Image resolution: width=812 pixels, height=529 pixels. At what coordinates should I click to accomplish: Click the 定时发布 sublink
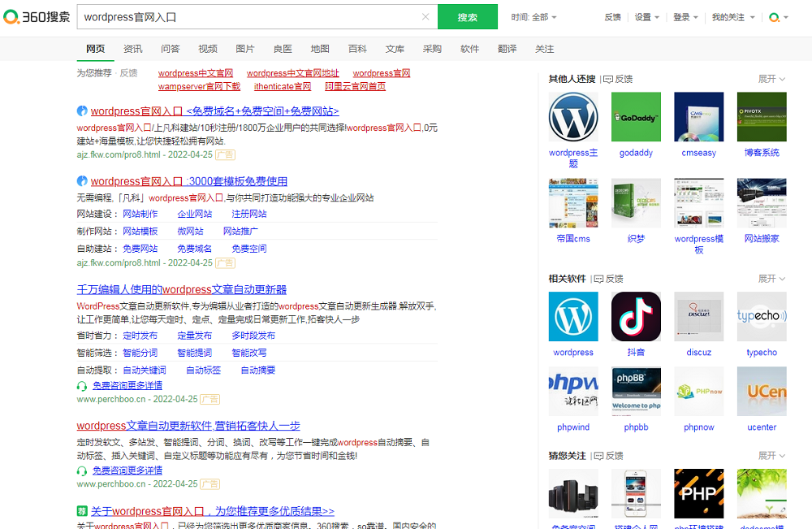pyautogui.click(x=140, y=336)
